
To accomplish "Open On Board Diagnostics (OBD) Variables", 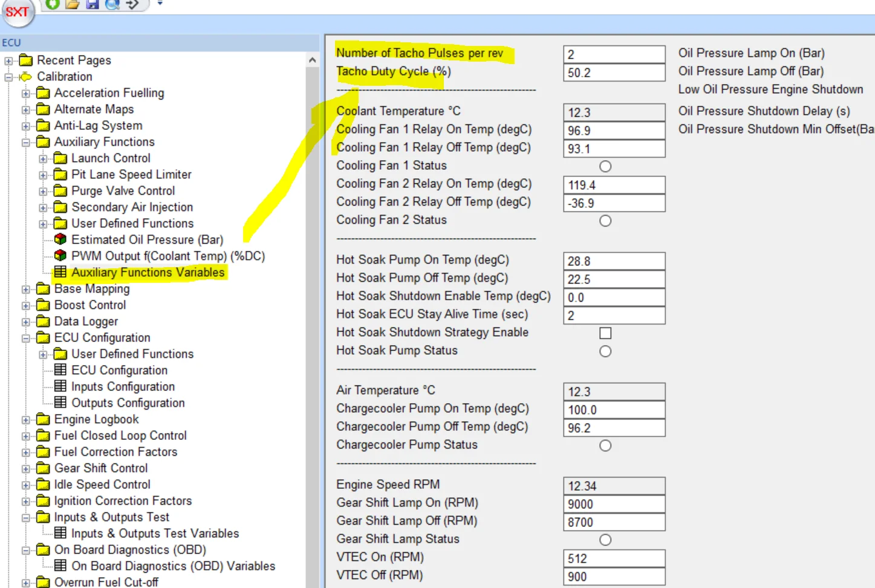I will click(173, 566).
